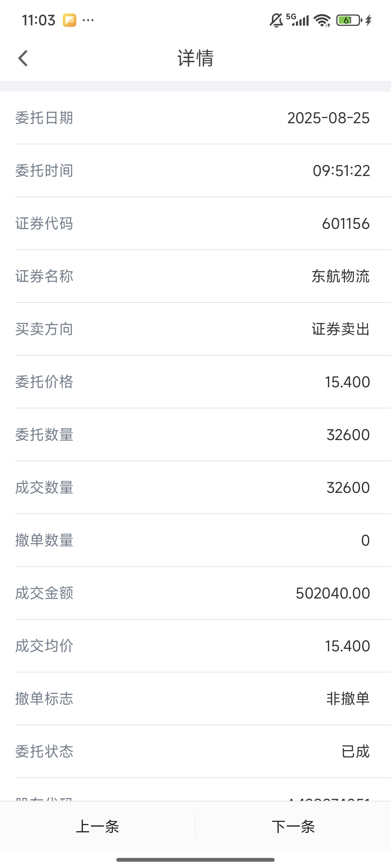The width and height of the screenshot is (391, 868).
Task: Tap the charging bolt icon
Action: (x=368, y=20)
